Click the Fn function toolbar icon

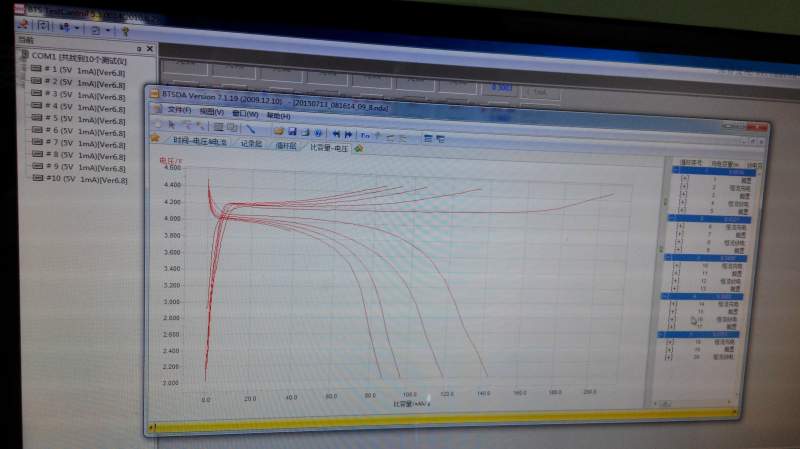click(365, 135)
